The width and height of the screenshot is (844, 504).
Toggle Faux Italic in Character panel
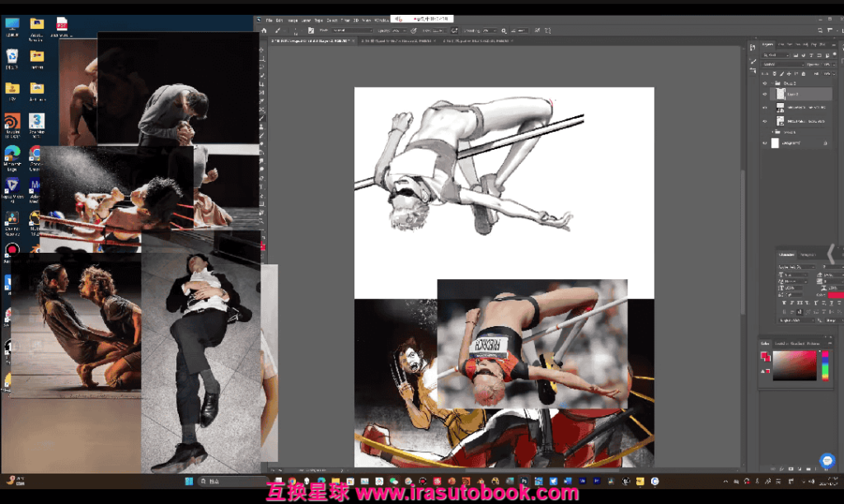point(792,303)
